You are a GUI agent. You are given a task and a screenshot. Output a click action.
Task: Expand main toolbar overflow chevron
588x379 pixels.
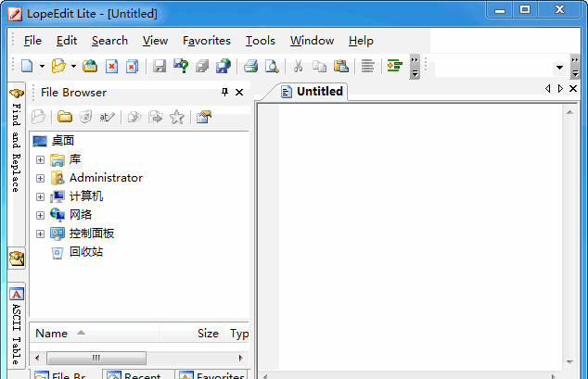tap(415, 67)
